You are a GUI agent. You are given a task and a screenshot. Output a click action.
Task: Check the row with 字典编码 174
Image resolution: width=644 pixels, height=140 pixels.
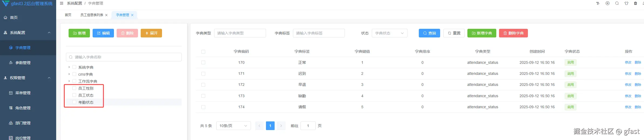click(203, 107)
